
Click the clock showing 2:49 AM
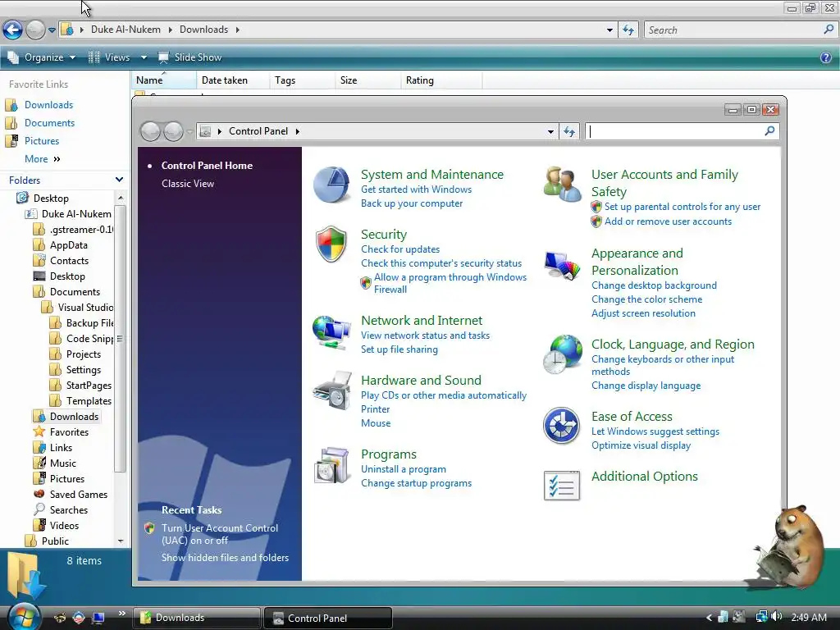coord(809,618)
